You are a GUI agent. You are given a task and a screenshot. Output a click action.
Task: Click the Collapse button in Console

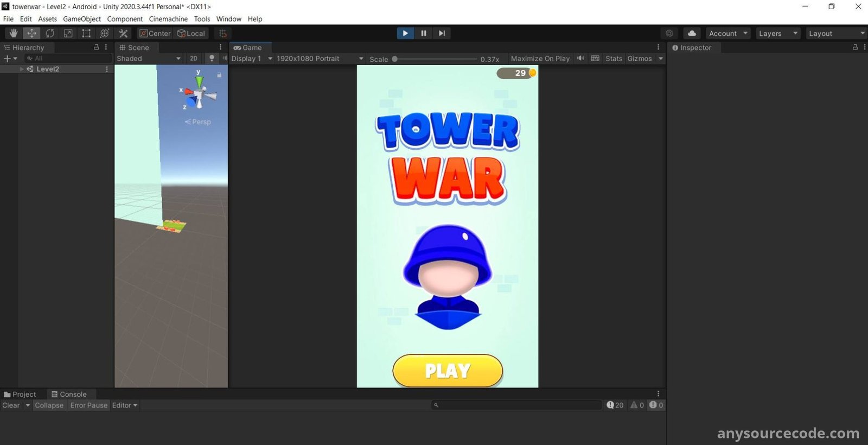(49, 405)
